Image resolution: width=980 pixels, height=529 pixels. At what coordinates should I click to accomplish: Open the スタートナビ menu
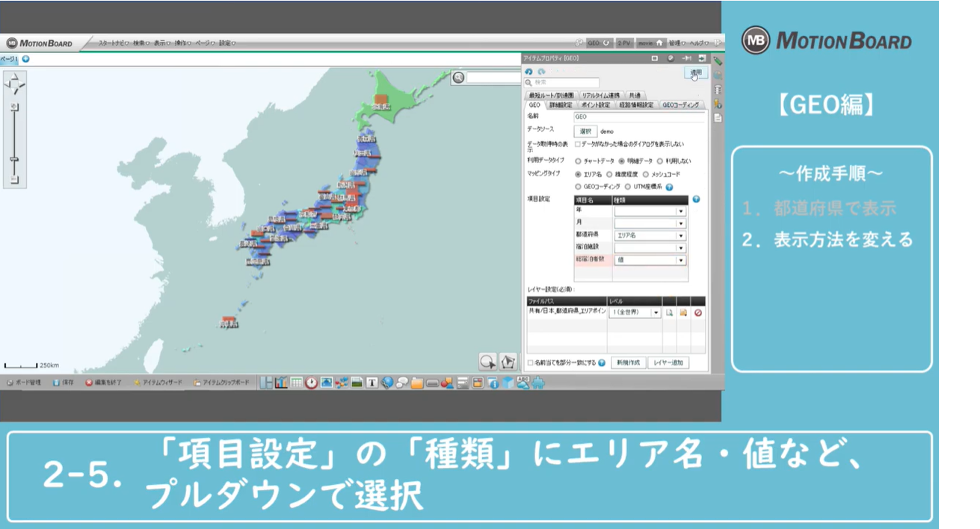pos(114,43)
